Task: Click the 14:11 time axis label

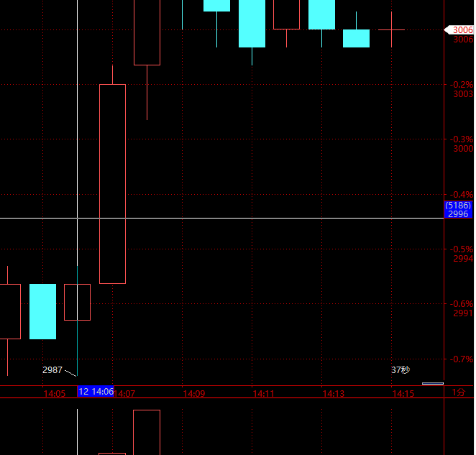Action: pyautogui.click(x=263, y=394)
